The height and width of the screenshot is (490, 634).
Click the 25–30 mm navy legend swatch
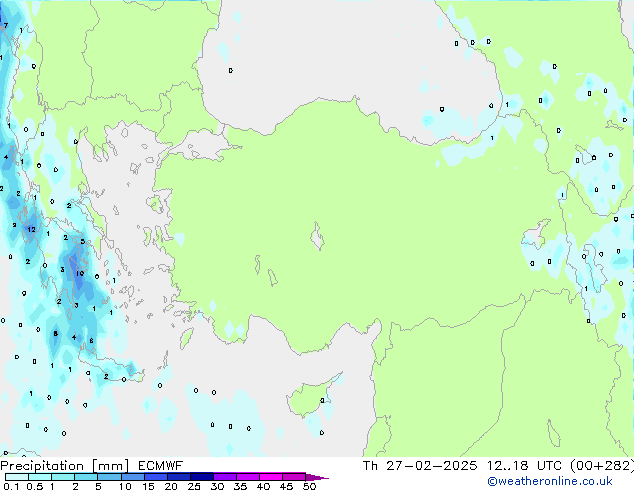click(x=202, y=477)
